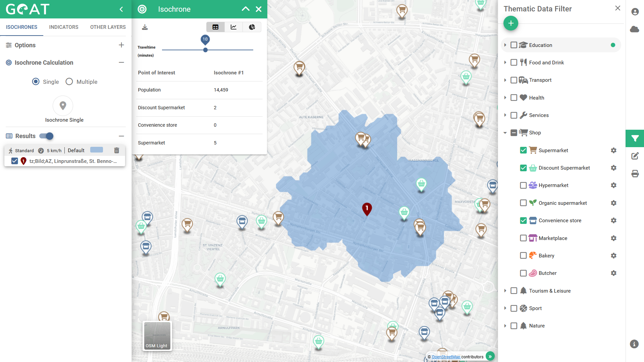Download isochrone results via download icon
The image size is (644, 362).
pos(145,27)
